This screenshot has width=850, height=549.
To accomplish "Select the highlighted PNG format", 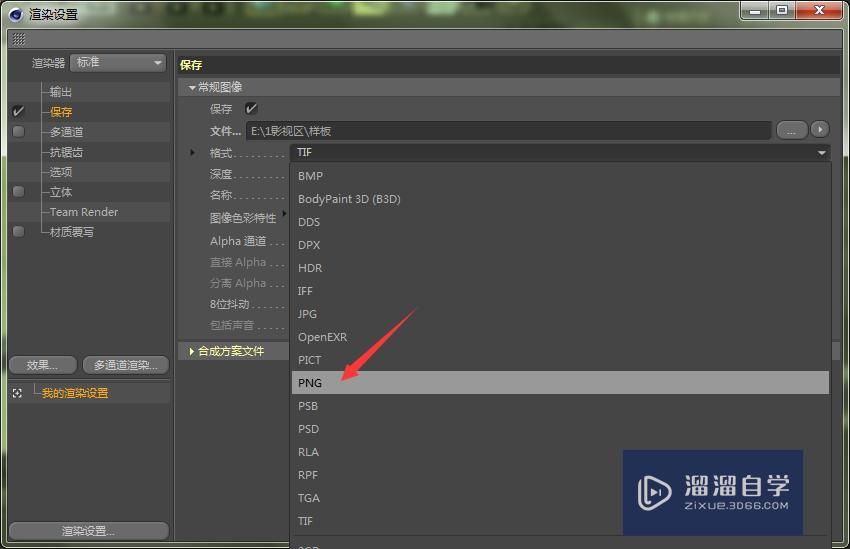I will pos(560,383).
